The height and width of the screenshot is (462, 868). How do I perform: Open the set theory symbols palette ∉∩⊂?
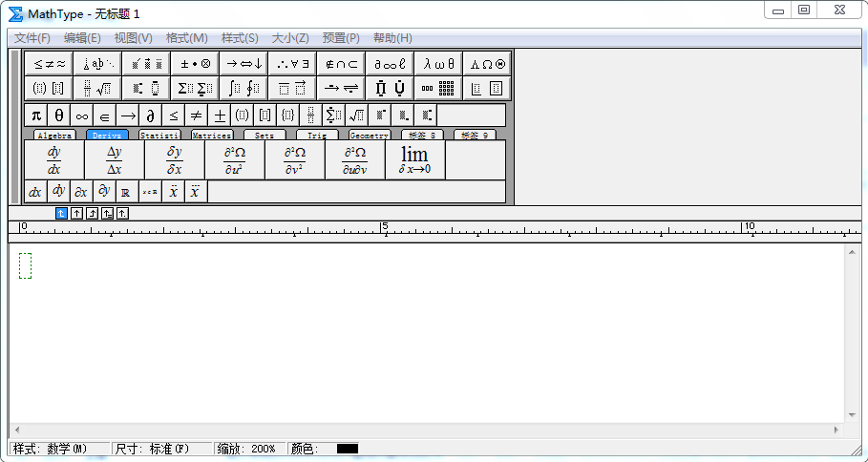[341, 64]
